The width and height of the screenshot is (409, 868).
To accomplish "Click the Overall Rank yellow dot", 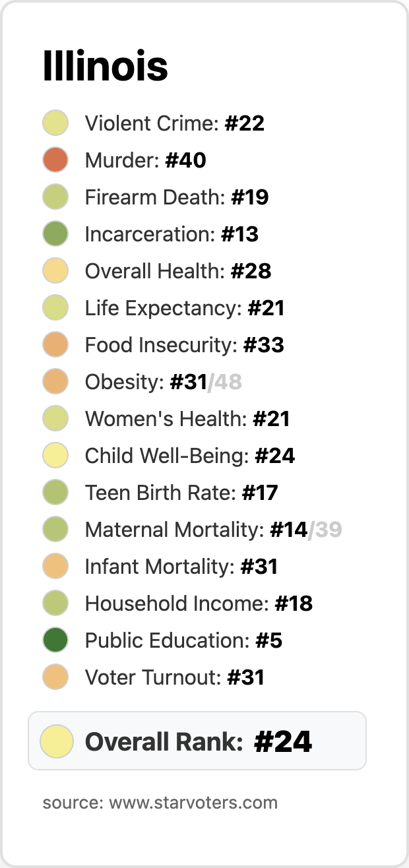I will click(56, 741).
